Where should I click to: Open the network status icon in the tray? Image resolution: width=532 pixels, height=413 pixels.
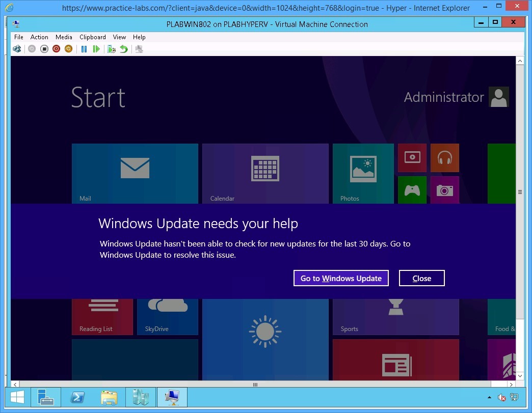point(513,398)
